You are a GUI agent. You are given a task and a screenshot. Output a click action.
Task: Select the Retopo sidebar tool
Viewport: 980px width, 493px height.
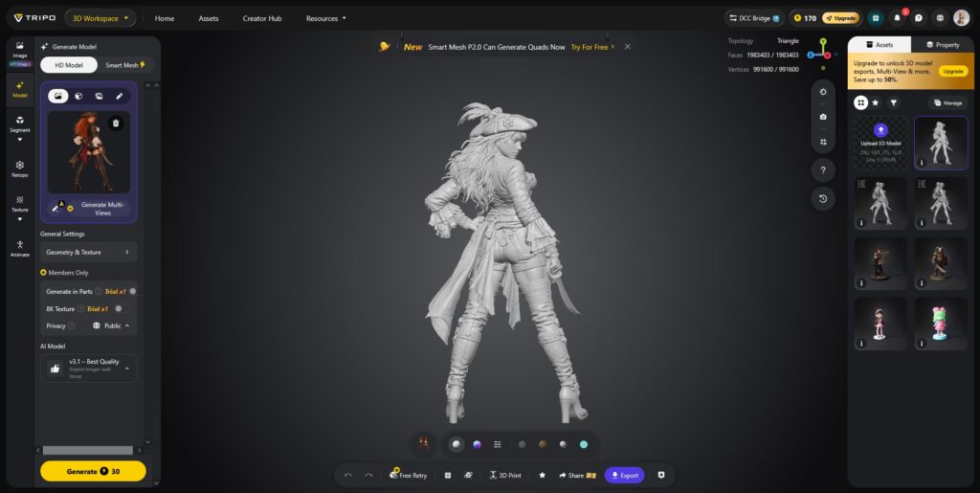point(19,168)
